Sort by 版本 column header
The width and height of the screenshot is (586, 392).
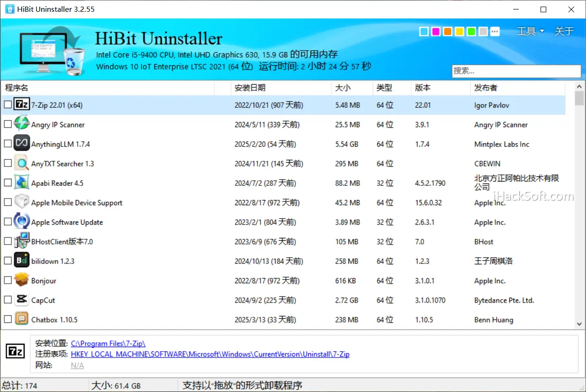[441, 87]
